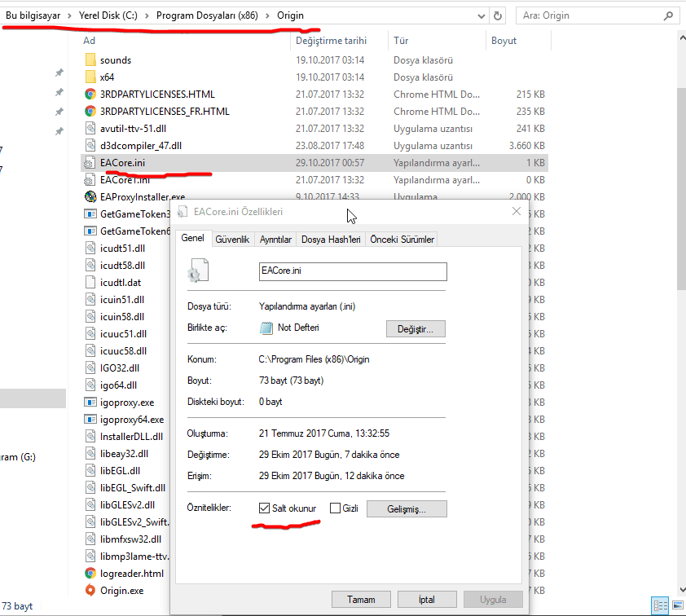
Task: Select the icuin51.dll file name
Action: pyautogui.click(x=122, y=300)
